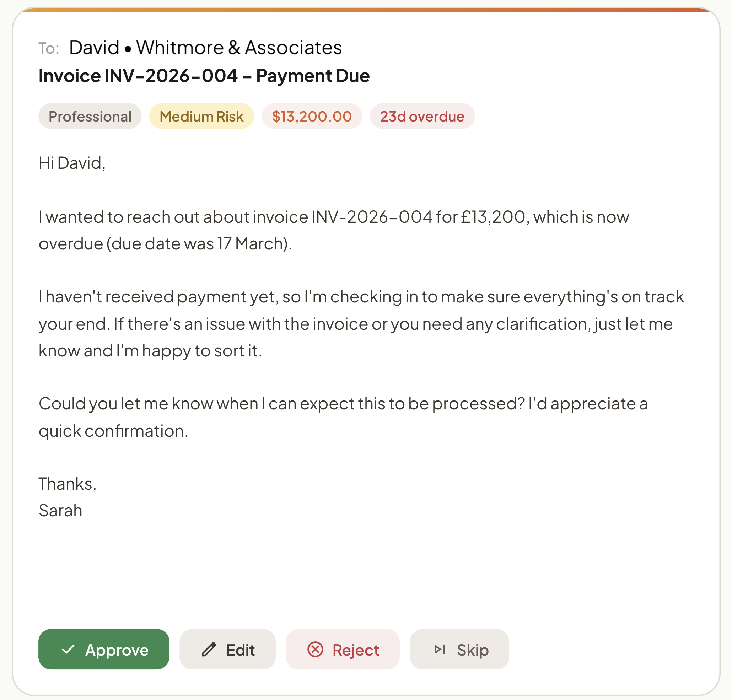Click the 23d overdue badge

click(x=422, y=117)
